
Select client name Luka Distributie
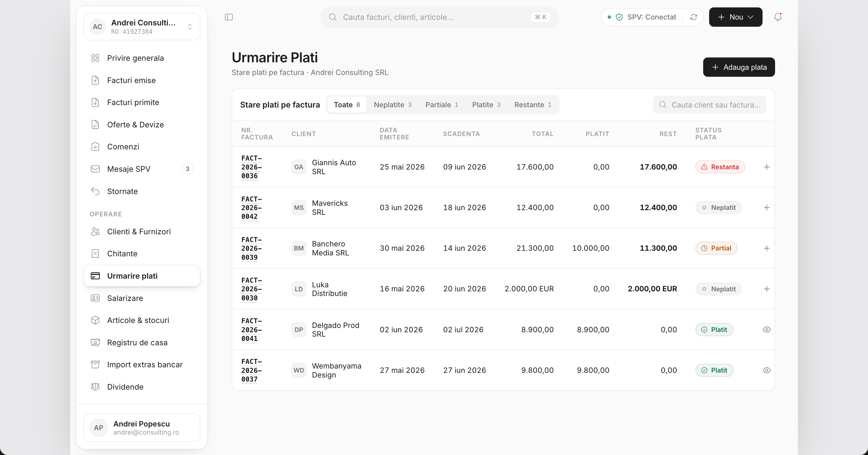coord(329,289)
